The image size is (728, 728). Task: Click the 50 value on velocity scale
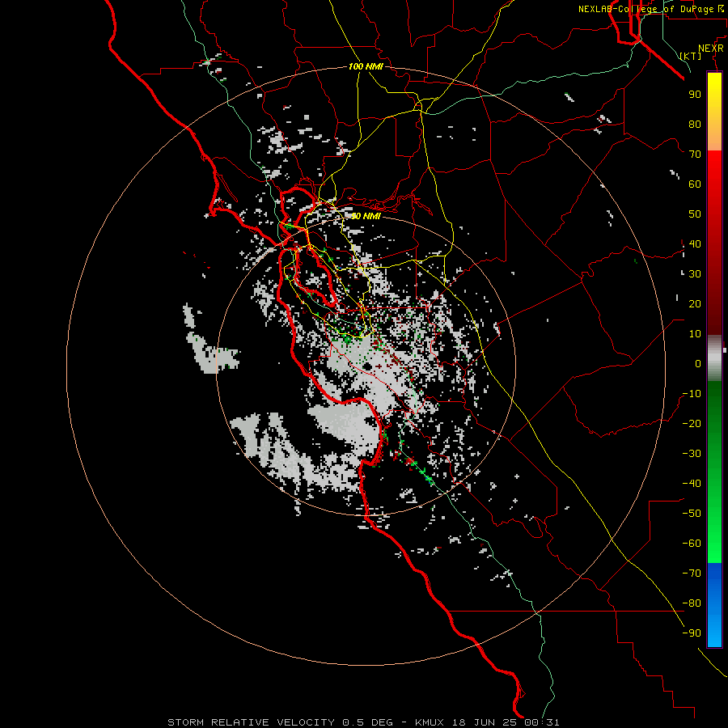click(x=695, y=214)
